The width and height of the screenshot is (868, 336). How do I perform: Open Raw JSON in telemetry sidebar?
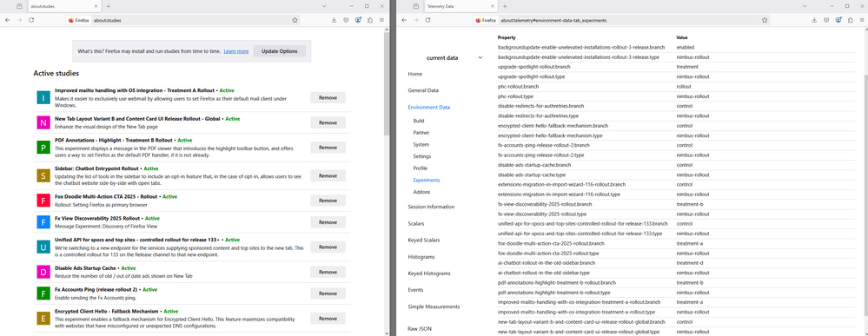pyautogui.click(x=420, y=329)
